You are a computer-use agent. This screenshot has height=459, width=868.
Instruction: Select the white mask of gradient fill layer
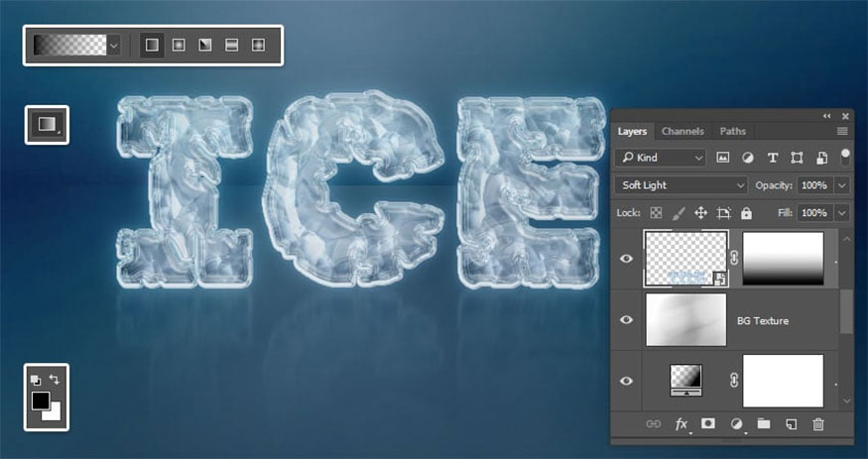783,381
